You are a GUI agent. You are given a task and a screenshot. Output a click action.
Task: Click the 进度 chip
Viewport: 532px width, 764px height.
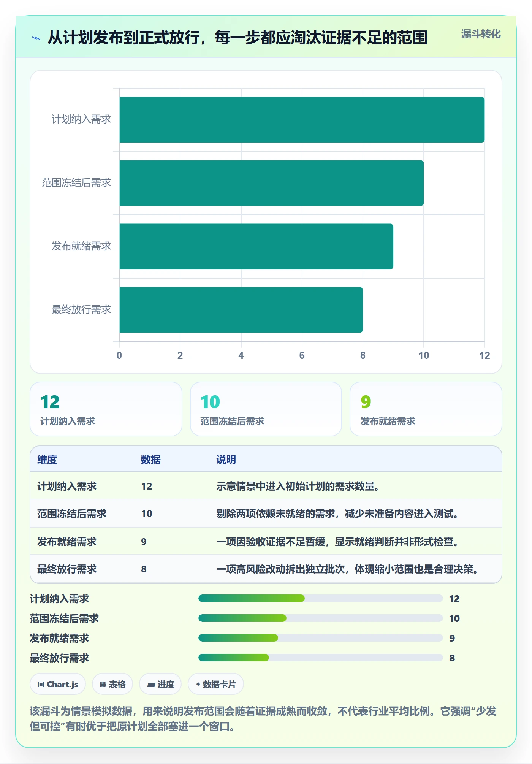point(160,684)
